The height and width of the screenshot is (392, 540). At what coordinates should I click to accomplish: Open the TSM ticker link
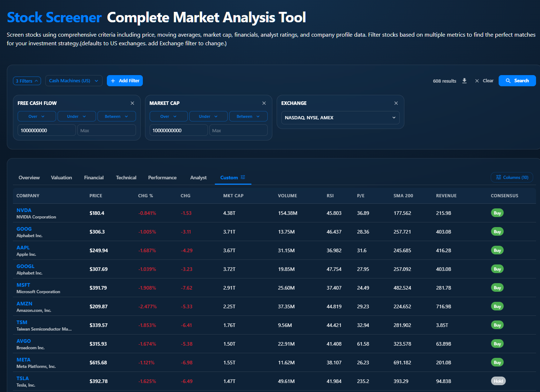pos(22,322)
